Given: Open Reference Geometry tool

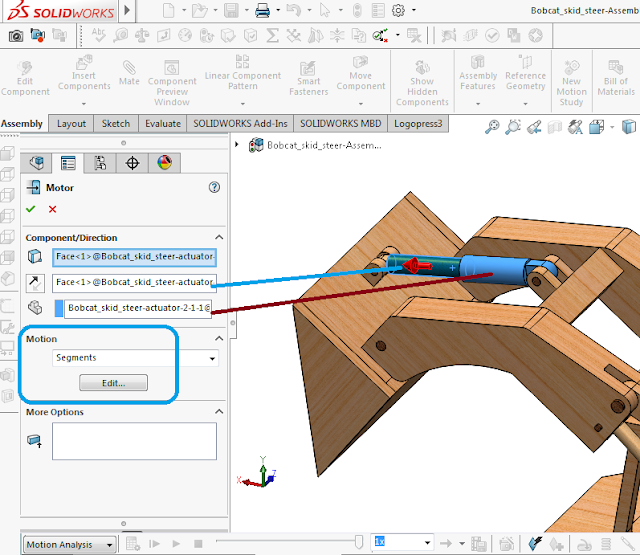Looking at the screenshot, I should click(525, 73).
